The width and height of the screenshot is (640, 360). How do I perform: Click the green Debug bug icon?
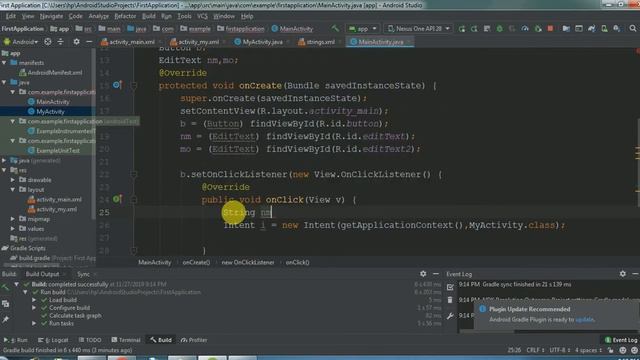tap(500, 29)
